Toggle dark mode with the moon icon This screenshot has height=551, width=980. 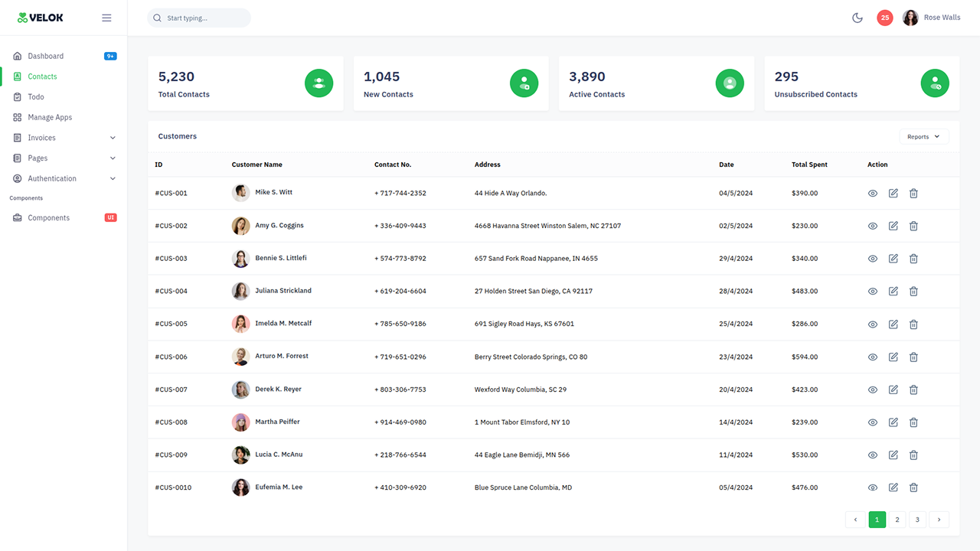tap(857, 18)
